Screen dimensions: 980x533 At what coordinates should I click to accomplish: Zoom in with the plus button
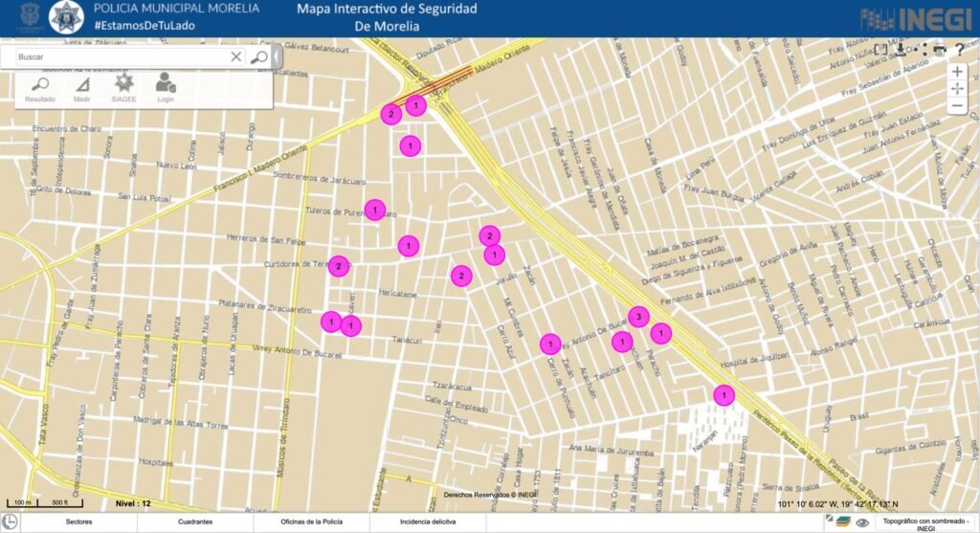point(957,72)
